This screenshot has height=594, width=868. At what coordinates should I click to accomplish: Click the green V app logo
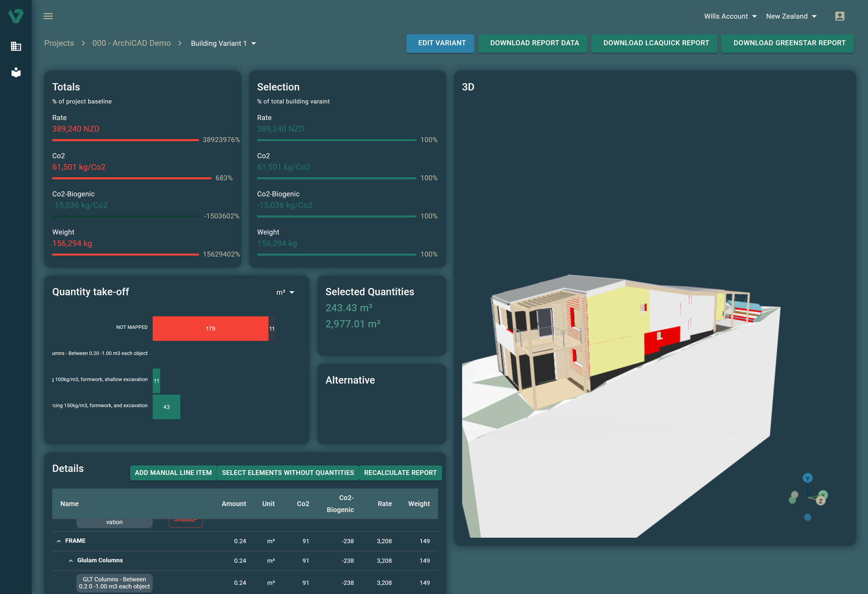[x=16, y=16]
